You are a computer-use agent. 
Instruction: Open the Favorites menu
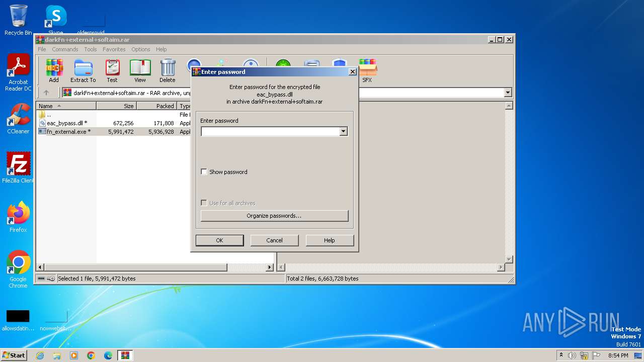(x=114, y=49)
